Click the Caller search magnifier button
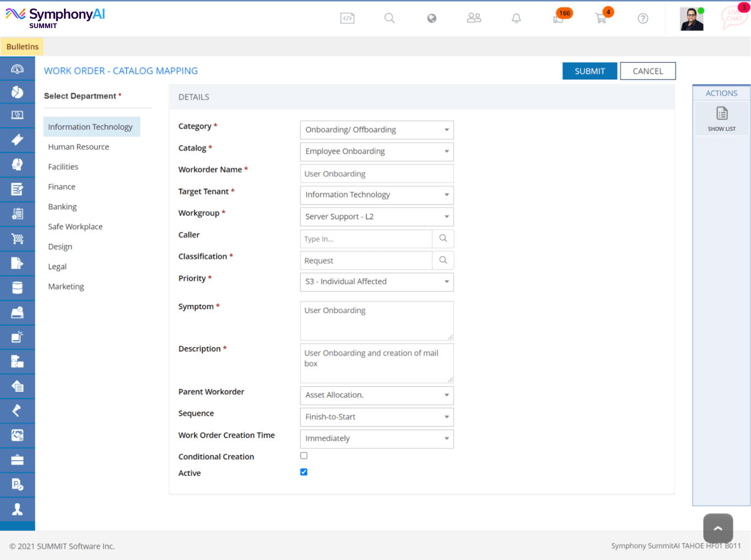The width and height of the screenshot is (751, 560). 443,239
